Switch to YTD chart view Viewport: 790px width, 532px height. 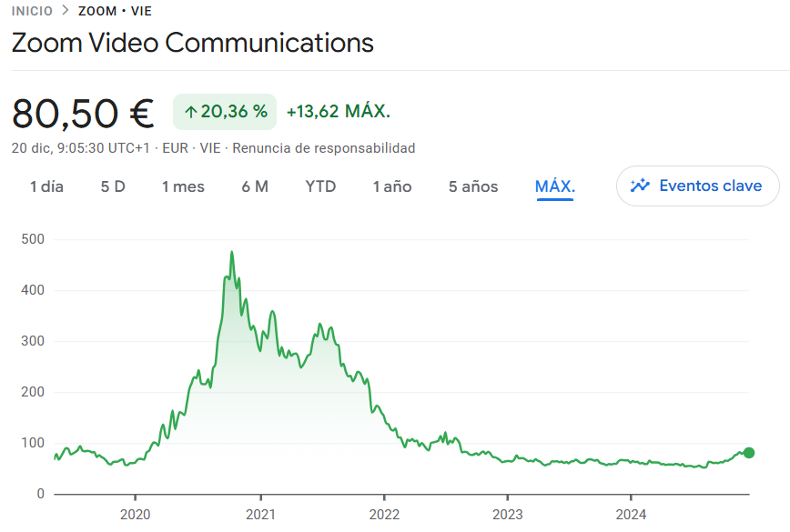(320, 186)
